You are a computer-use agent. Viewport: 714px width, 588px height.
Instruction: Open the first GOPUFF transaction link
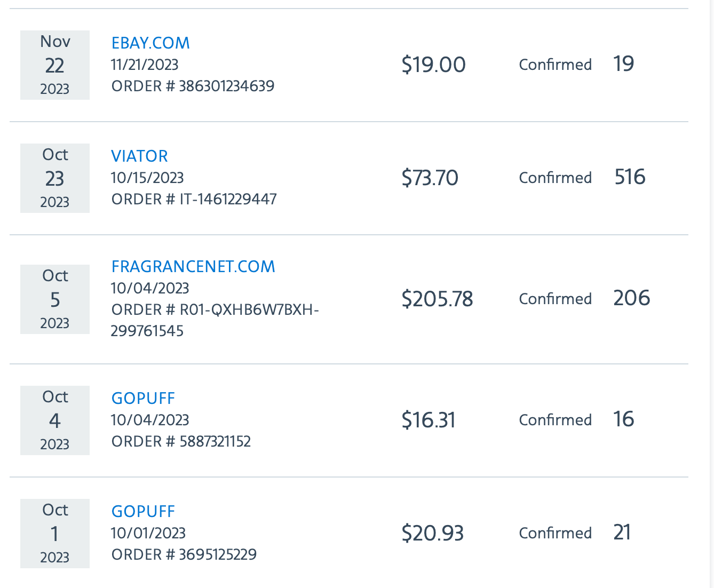(143, 398)
